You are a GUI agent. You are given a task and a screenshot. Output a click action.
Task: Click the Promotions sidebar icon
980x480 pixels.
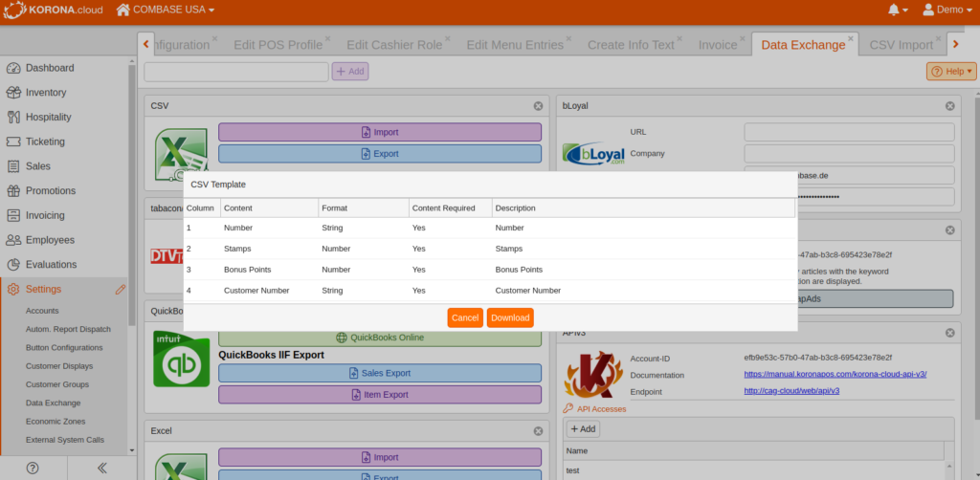(x=13, y=190)
